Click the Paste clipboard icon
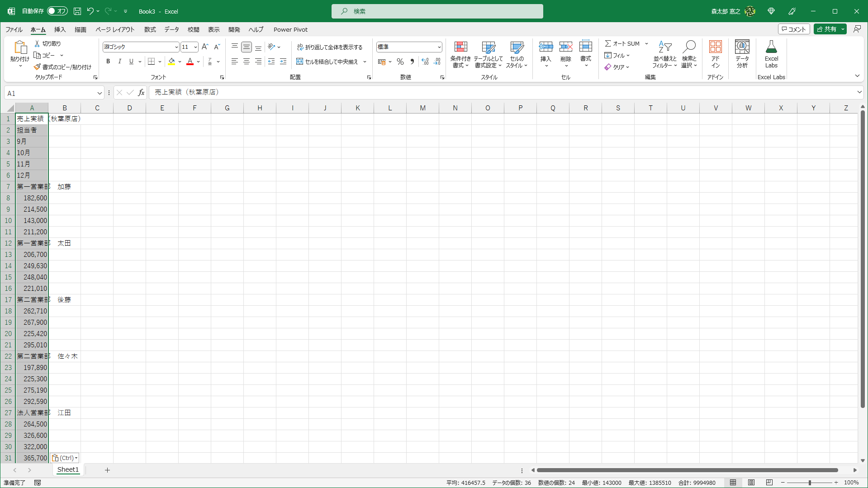Viewport: 868px width, 488px height. (x=20, y=47)
